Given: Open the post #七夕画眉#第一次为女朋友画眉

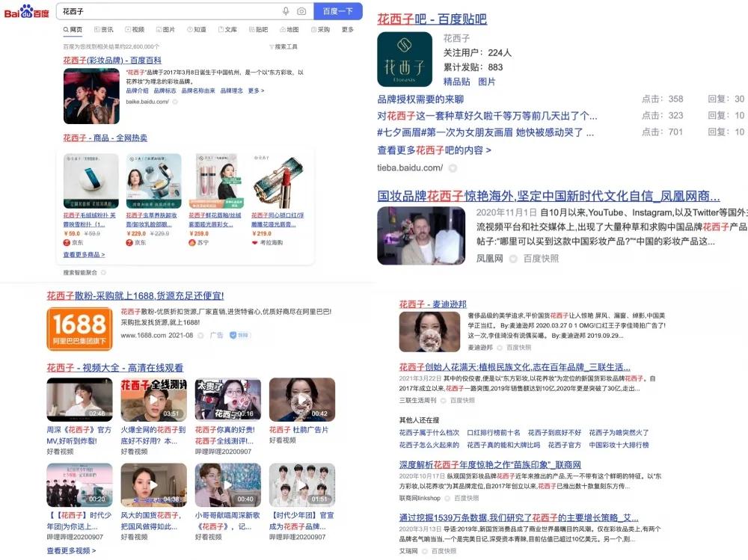Looking at the screenshot, I should tap(485, 132).
